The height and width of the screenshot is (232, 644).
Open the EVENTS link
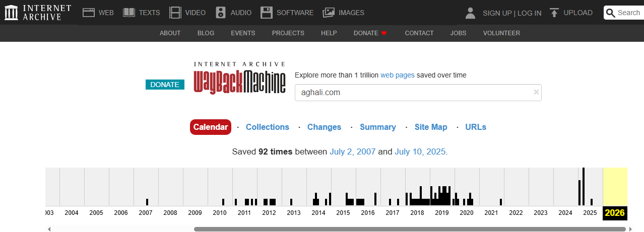(x=243, y=33)
